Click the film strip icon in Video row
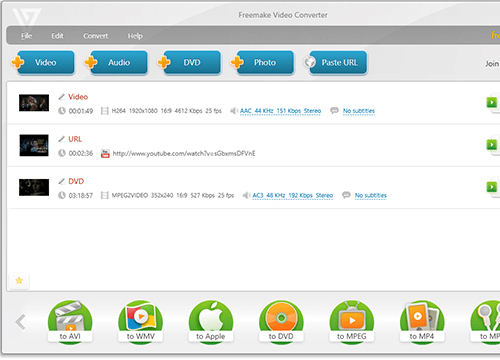Image resolution: width=500 pixels, height=360 pixels. click(x=105, y=111)
